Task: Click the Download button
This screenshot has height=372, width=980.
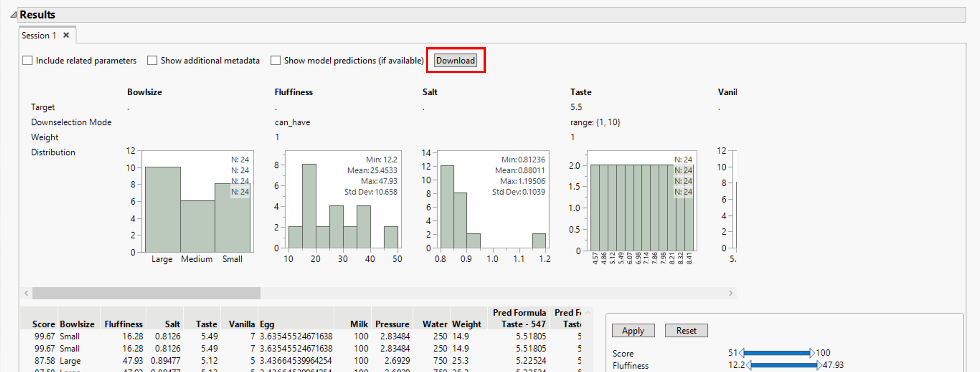Action: point(455,61)
